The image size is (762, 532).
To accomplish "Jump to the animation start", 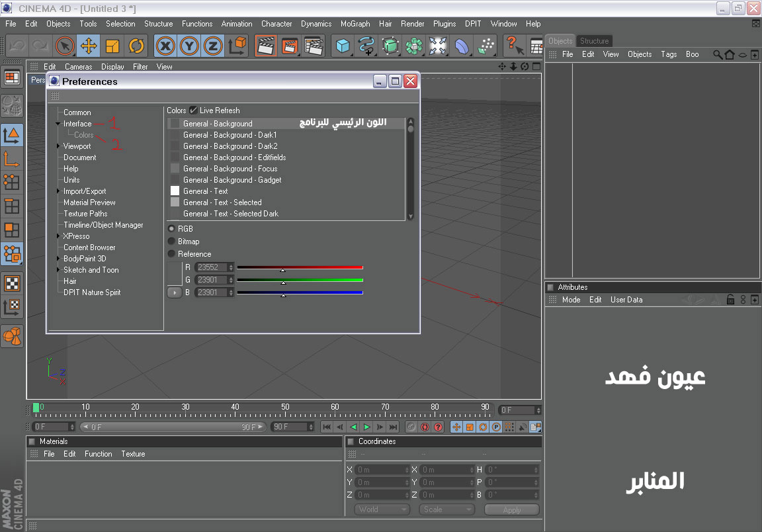I will (x=327, y=427).
